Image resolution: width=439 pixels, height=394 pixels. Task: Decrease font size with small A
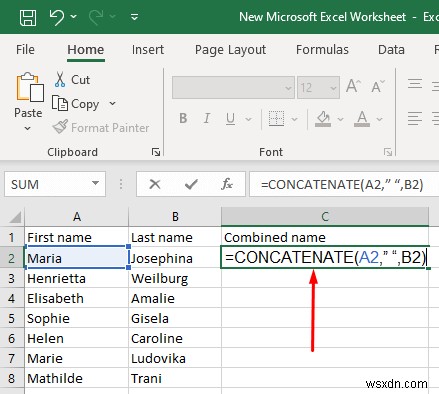click(378, 86)
